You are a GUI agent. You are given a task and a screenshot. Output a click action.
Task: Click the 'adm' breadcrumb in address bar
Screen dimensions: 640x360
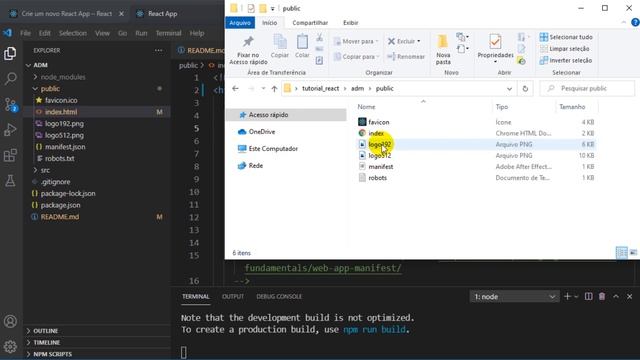(x=357, y=89)
